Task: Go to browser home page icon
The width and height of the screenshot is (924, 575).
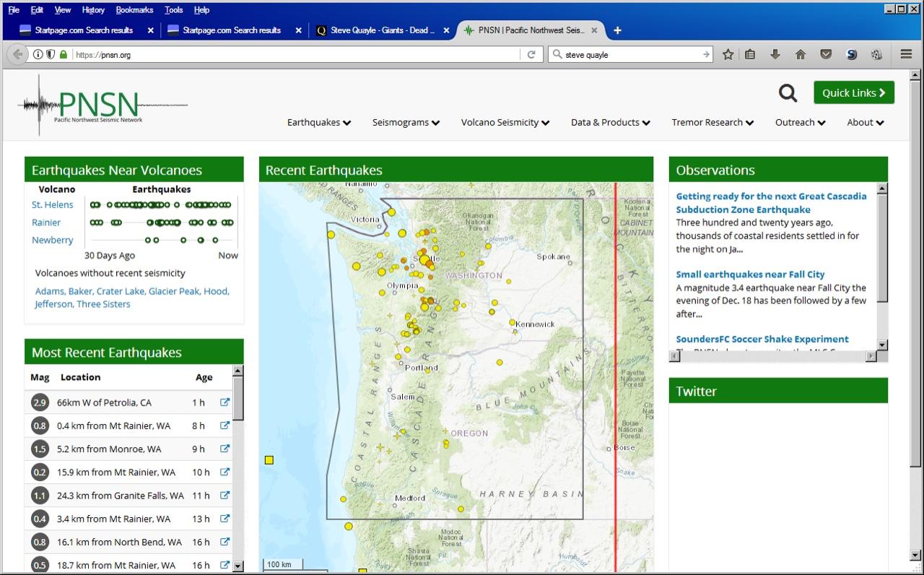Action: [801, 54]
